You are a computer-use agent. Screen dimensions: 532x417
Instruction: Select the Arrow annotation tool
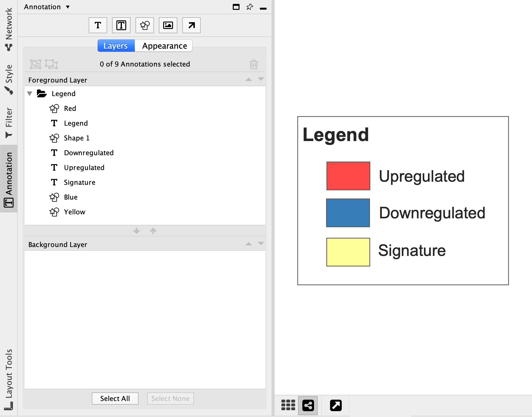(x=191, y=25)
